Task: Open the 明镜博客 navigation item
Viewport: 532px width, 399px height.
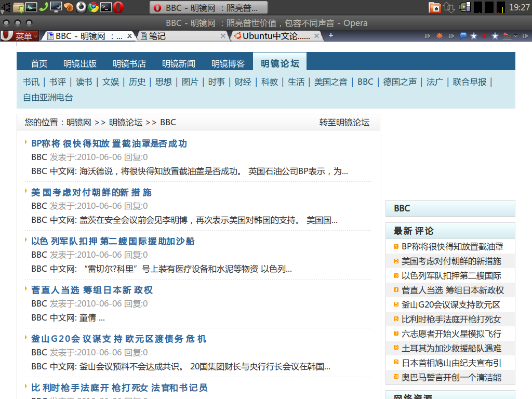Action: click(x=228, y=63)
